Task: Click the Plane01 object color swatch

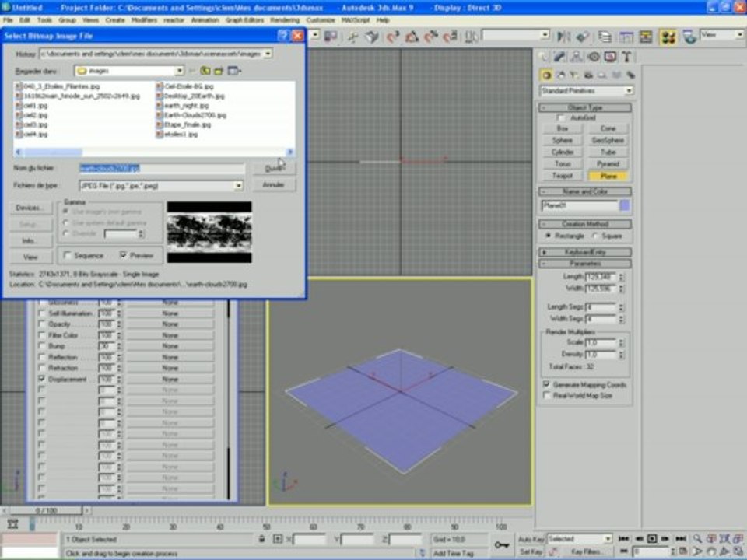Action: click(625, 205)
